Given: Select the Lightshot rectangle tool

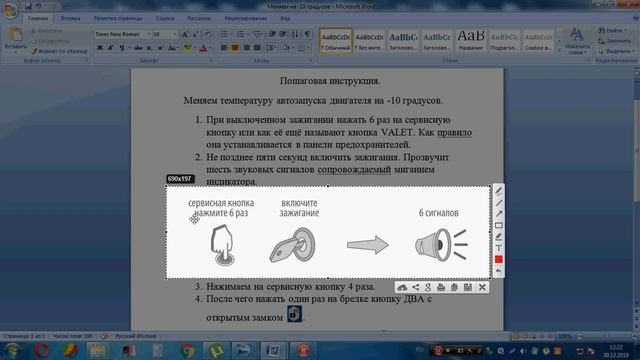Looking at the screenshot, I should 498,225.
